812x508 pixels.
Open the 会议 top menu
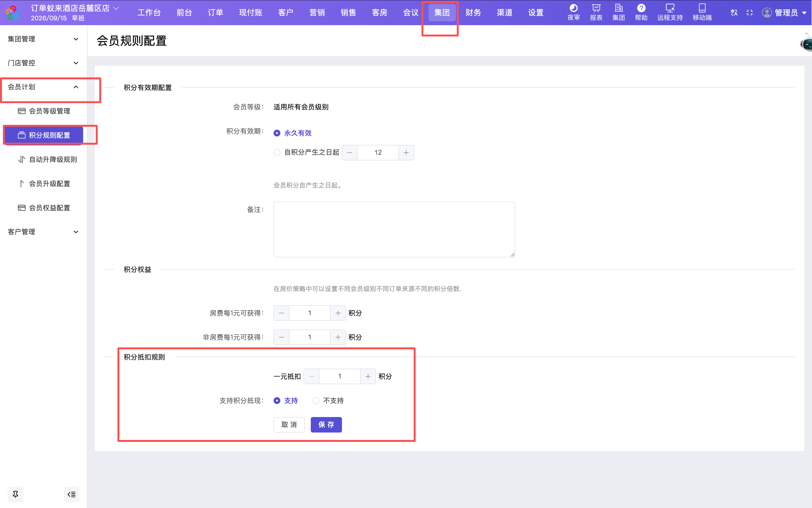coord(411,13)
